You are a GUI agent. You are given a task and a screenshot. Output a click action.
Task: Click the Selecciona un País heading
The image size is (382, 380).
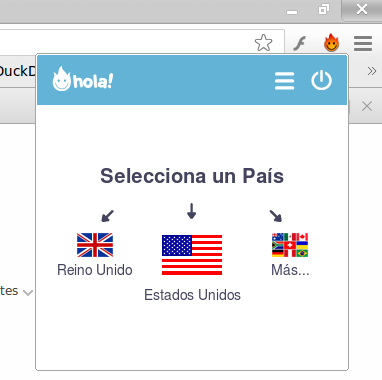[192, 176]
